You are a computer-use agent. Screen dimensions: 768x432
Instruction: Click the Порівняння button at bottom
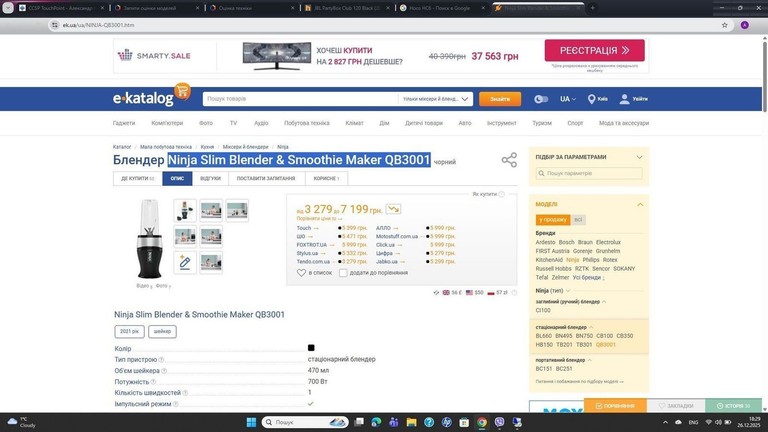click(615, 406)
